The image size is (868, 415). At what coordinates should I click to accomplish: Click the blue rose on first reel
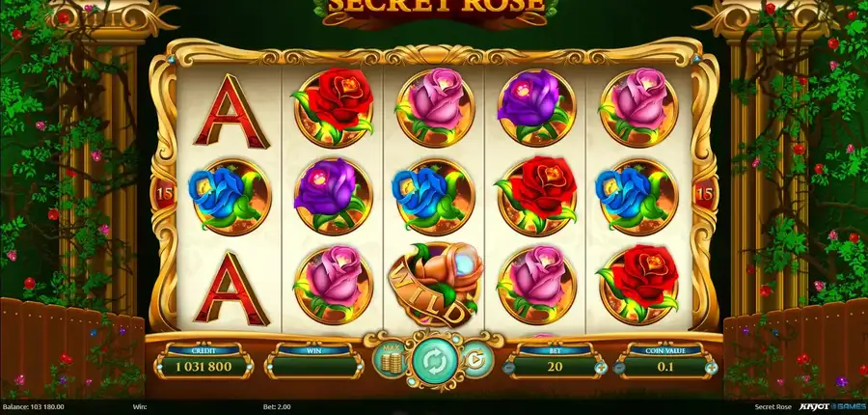230,197
